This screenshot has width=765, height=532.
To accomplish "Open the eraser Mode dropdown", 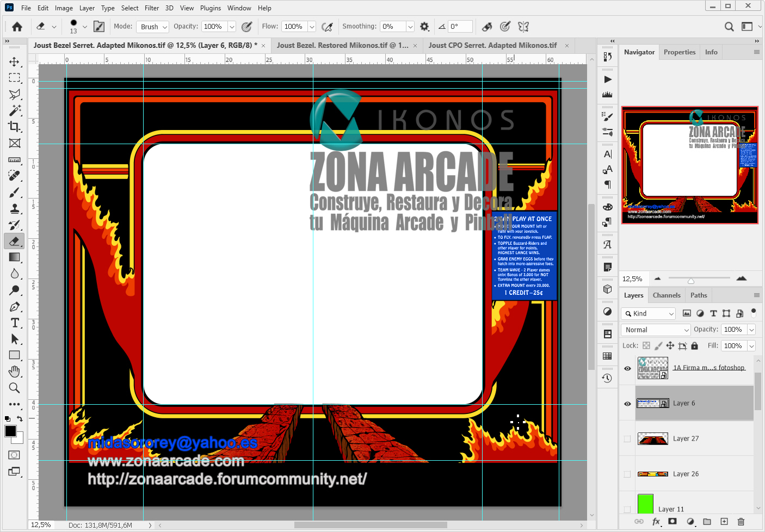I will pyautogui.click(x=153, y=27).
